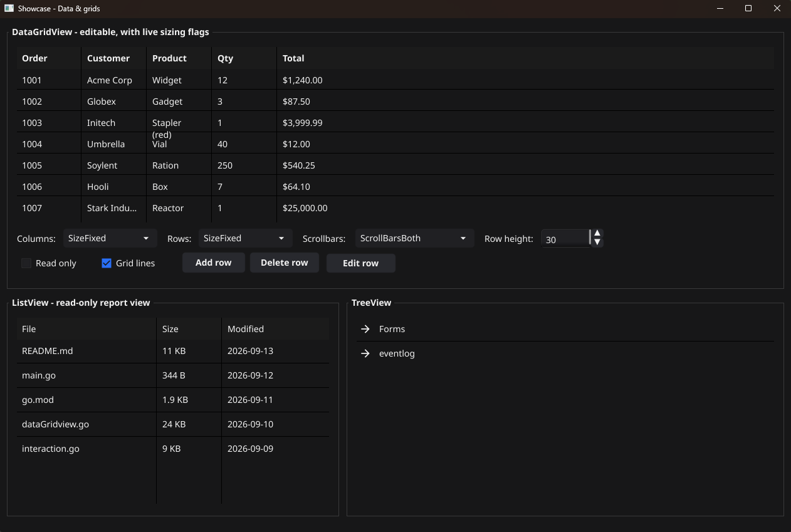
Task: Select the Stapler (red) product cell
Action: (x=179, y=123)
